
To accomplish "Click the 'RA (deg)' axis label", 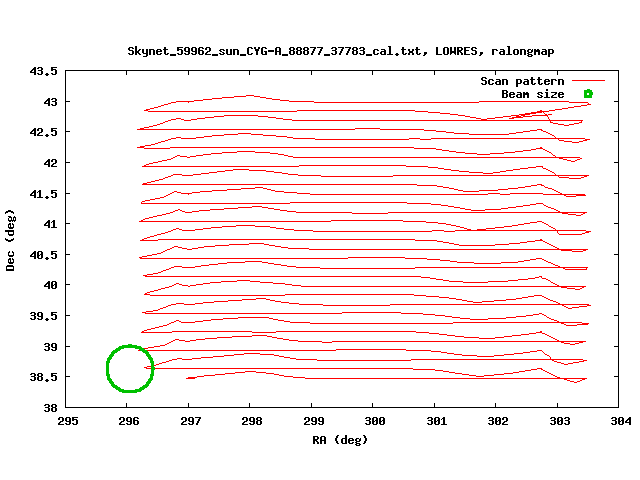I will tap(340, 440).
